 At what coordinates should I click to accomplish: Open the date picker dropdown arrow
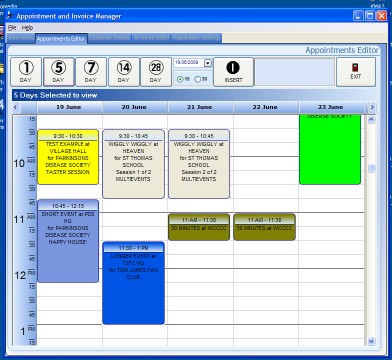[208, 63]
